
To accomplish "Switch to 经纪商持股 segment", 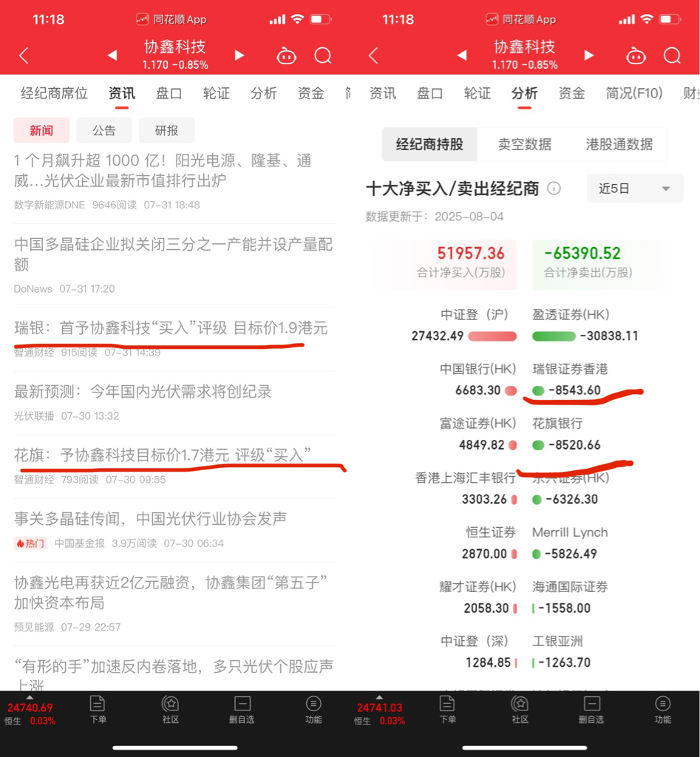I will point(429,144).
